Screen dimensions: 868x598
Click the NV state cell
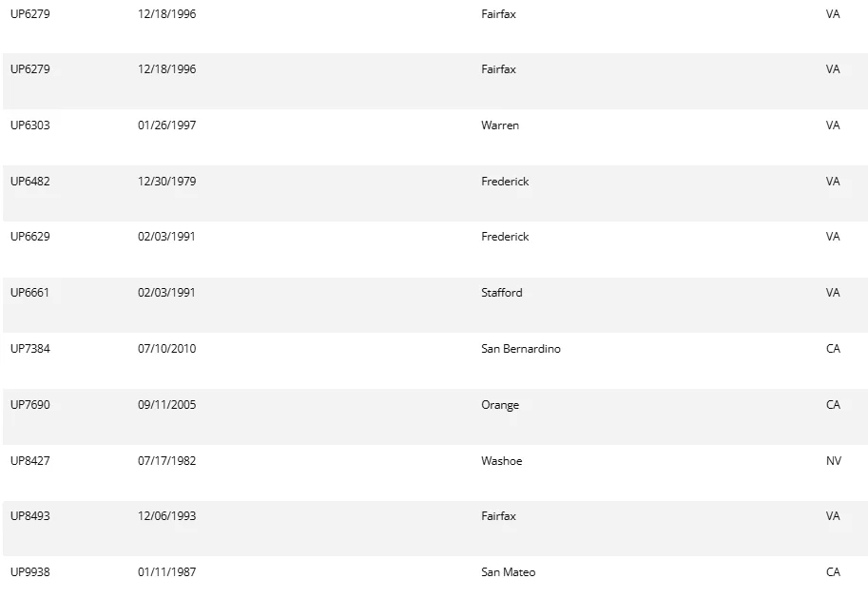click(833, 461)
